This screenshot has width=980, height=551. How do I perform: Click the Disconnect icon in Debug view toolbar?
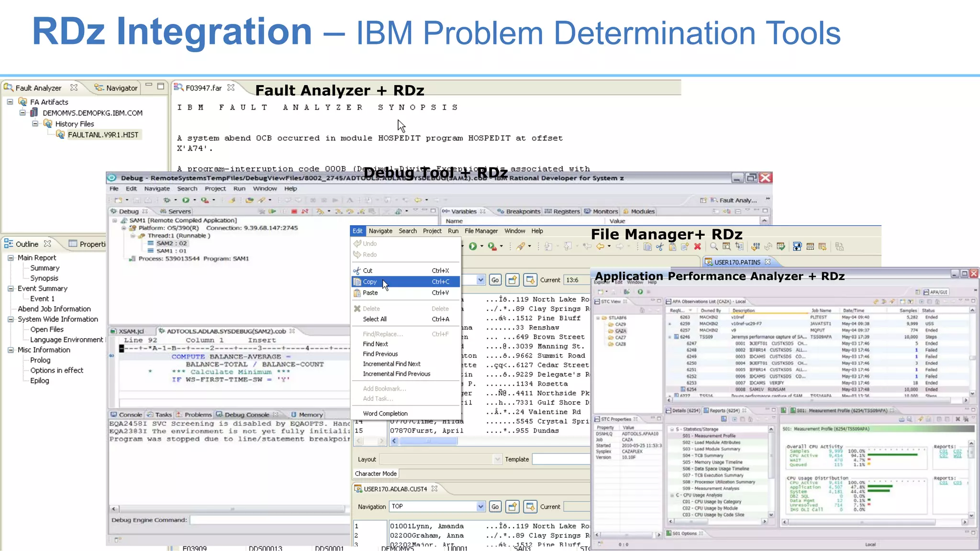304,211
